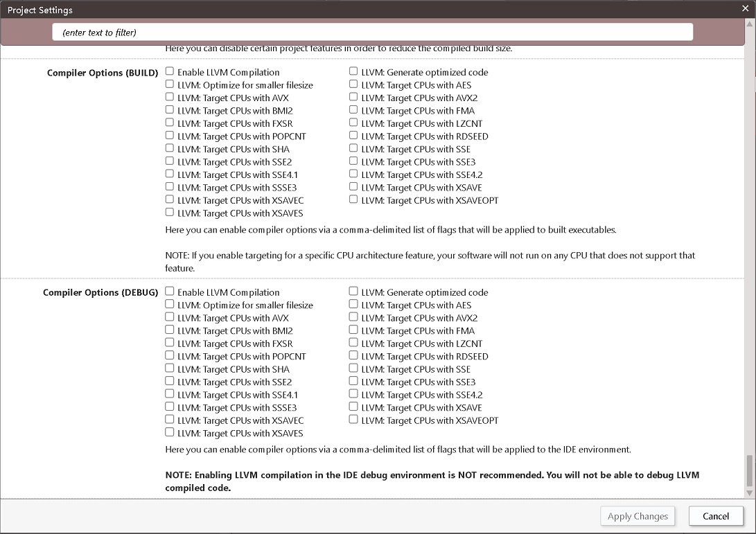Image resolution: width=756 pixels, height=534 pixels.
Task: Tick BUILD LLVM: Target CPUs with XSAVEC
Action: click(170, 199)
